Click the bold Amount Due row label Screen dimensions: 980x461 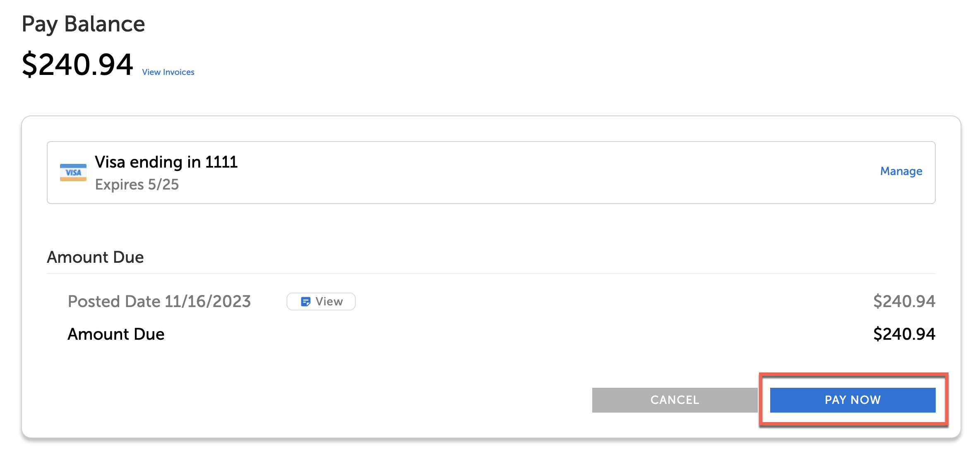tap(116, 334)
